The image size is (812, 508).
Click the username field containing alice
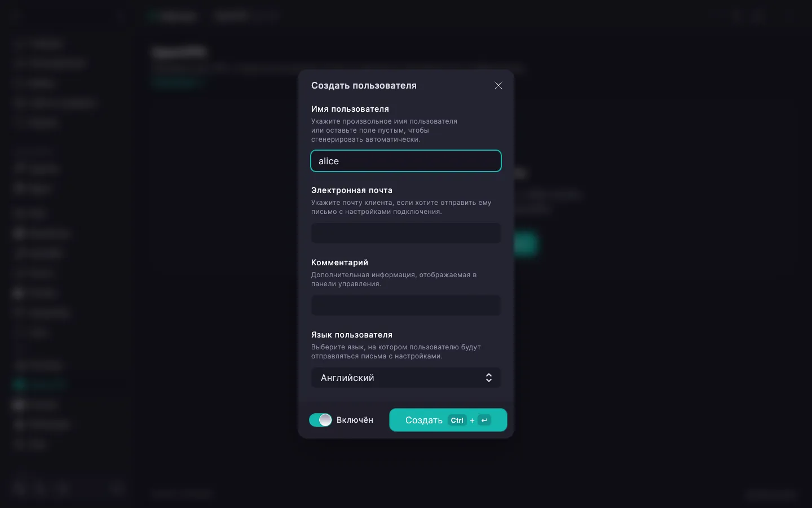[x=406, y=161]
